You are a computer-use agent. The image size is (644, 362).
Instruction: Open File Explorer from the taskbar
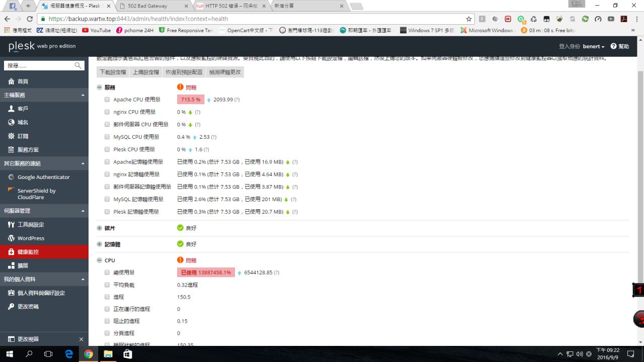click(x=108, y=354)
